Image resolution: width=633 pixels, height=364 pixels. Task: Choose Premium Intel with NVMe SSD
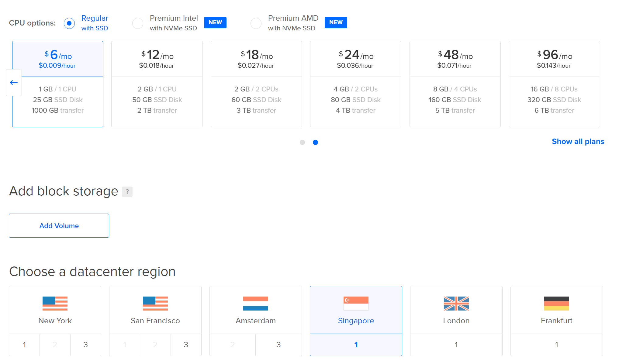(138, 23)
